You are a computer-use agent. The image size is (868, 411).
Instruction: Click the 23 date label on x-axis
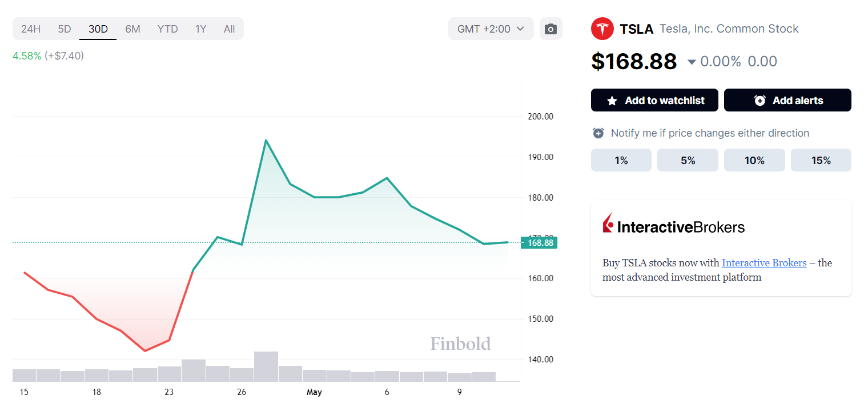(169, 392)
